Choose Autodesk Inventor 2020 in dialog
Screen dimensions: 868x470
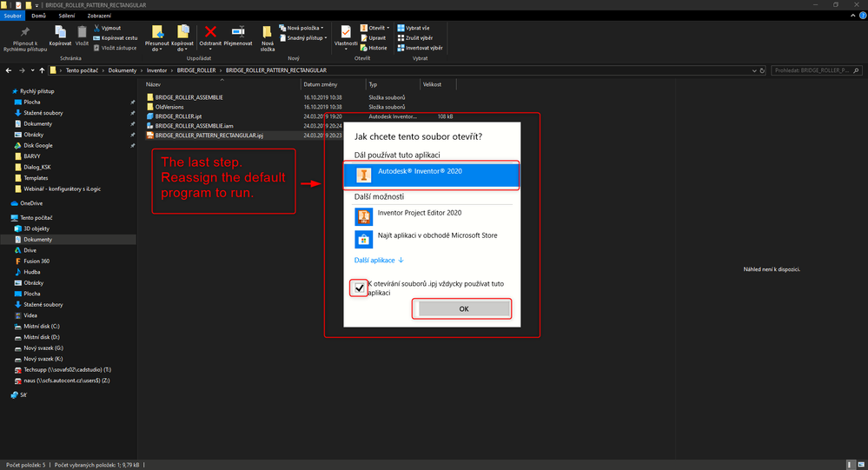click(x=431, y=175)
